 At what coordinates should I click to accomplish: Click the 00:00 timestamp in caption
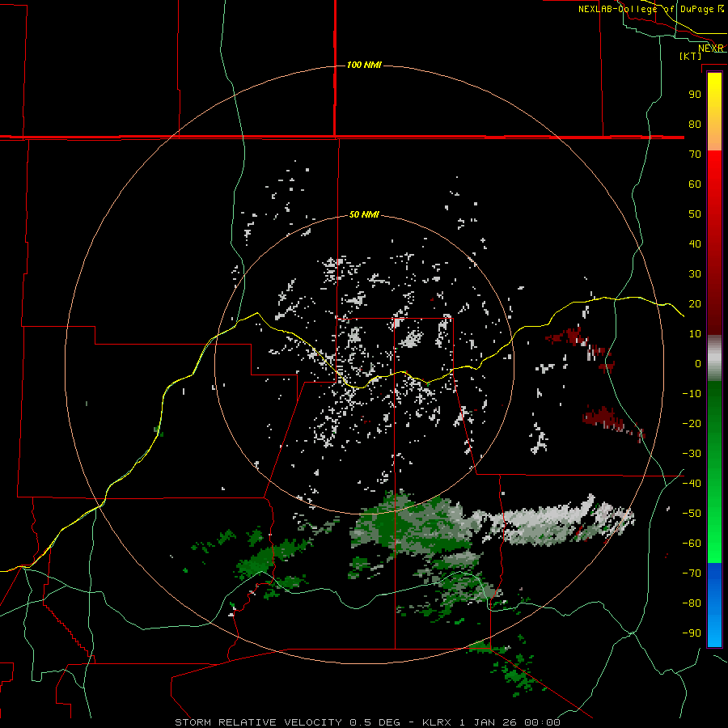(x=542, y=722)
